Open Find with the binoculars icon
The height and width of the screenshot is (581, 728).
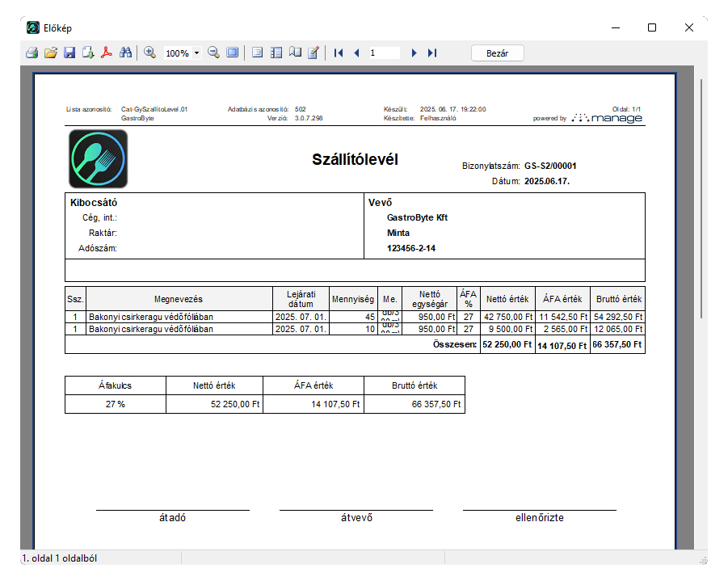tap(125, 53)
